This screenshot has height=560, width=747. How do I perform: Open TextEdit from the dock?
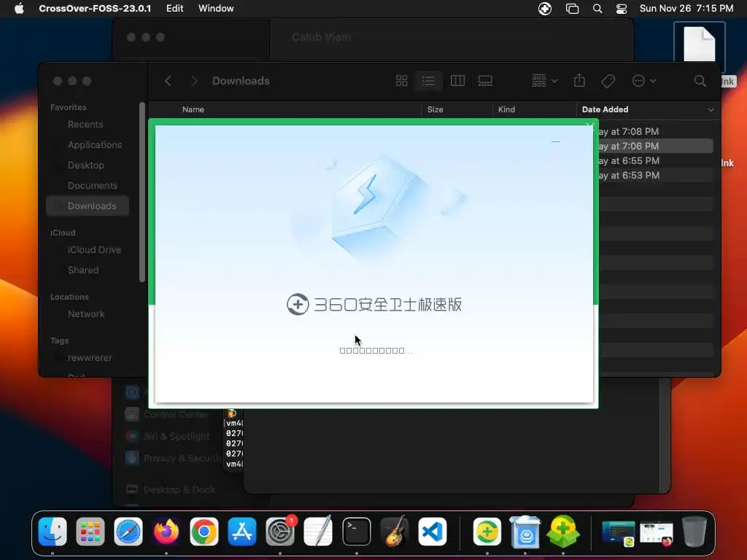coord(318,532)
